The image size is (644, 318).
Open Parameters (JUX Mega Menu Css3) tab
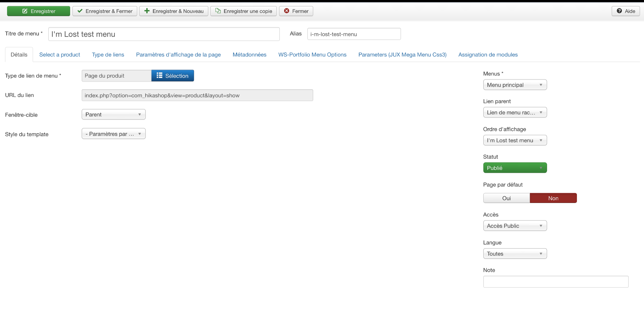pyautogui.click(x=402, y=55)
